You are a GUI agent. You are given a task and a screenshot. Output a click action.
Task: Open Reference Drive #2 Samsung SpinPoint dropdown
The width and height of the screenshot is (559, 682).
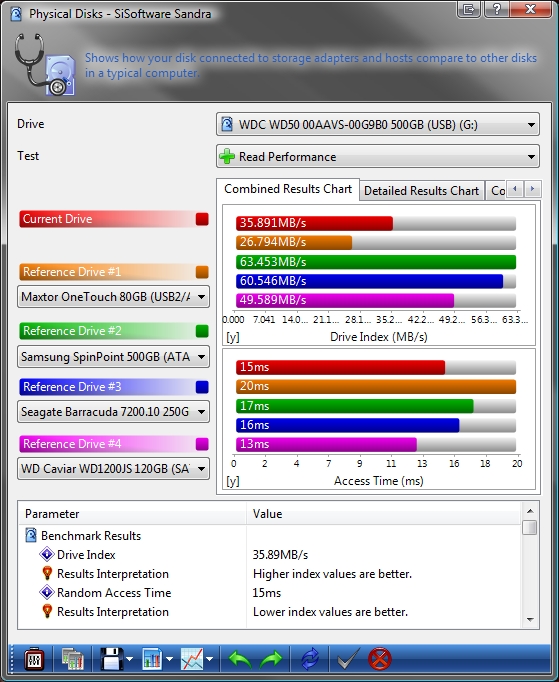coord(113,357)
